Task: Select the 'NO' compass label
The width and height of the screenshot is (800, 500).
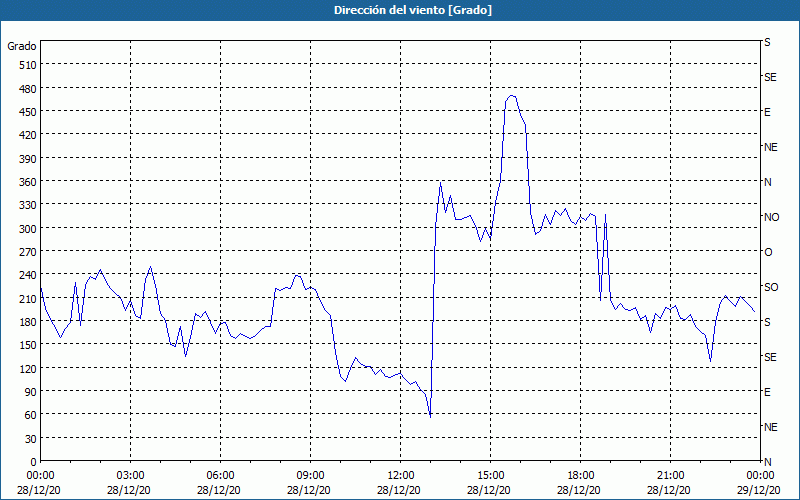Action: (x=772, y=217)
